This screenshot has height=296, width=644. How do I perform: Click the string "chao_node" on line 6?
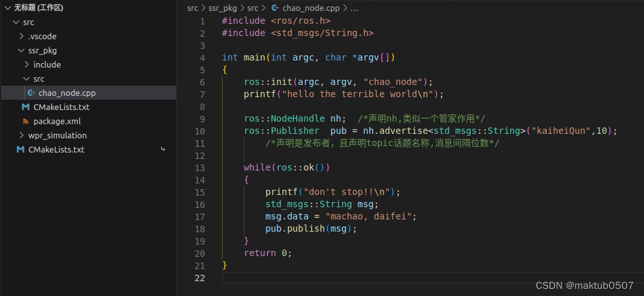point(393,82)
